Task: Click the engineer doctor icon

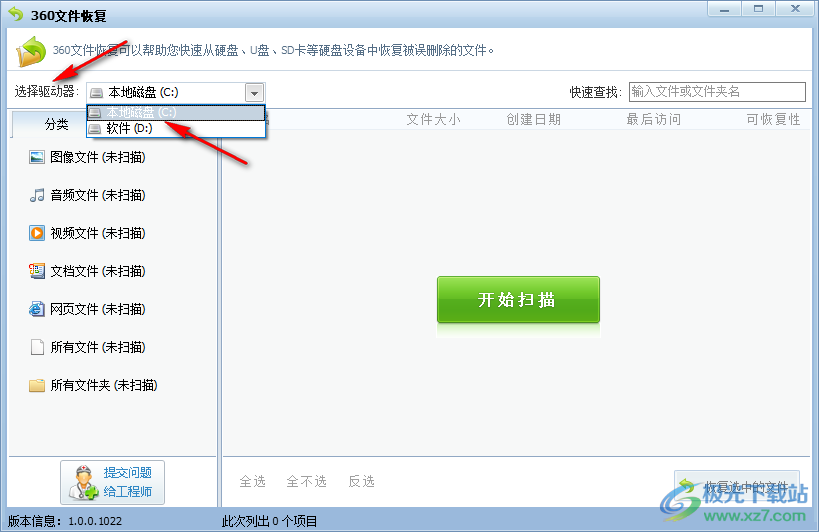Action: click(x=83, y=483)
